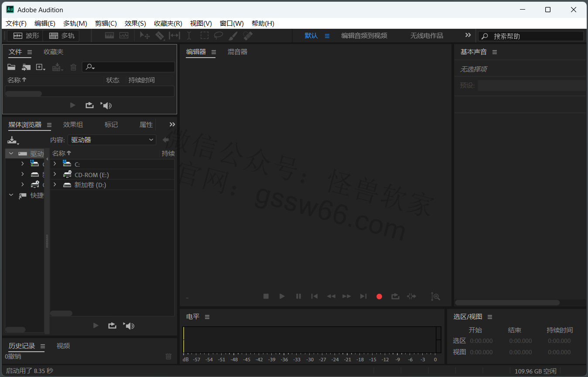This screenshot has height=377, width=588.
Task: Select the Slip tool
Action: tap(174, 36)
